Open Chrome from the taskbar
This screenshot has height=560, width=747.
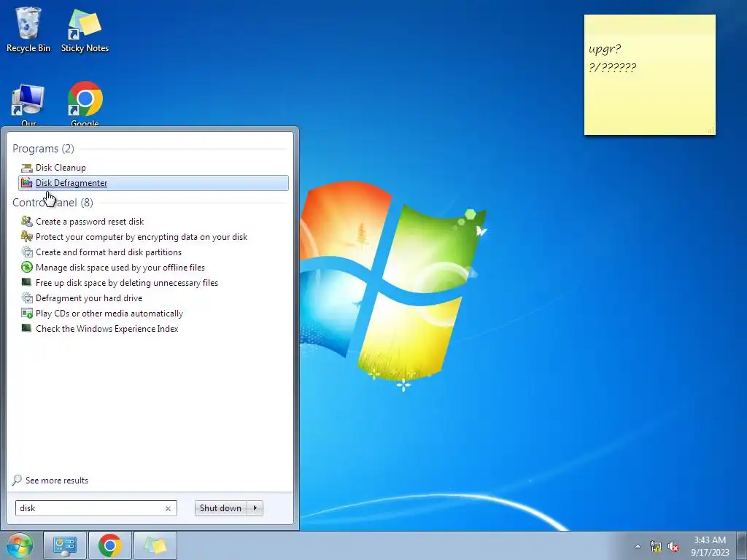point(110,545)
